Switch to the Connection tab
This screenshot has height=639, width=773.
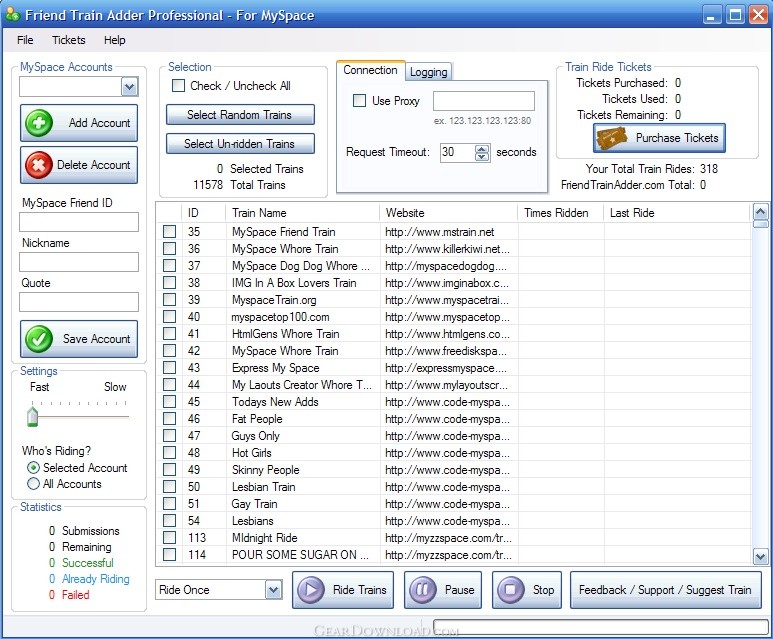[x=370, y=70]
